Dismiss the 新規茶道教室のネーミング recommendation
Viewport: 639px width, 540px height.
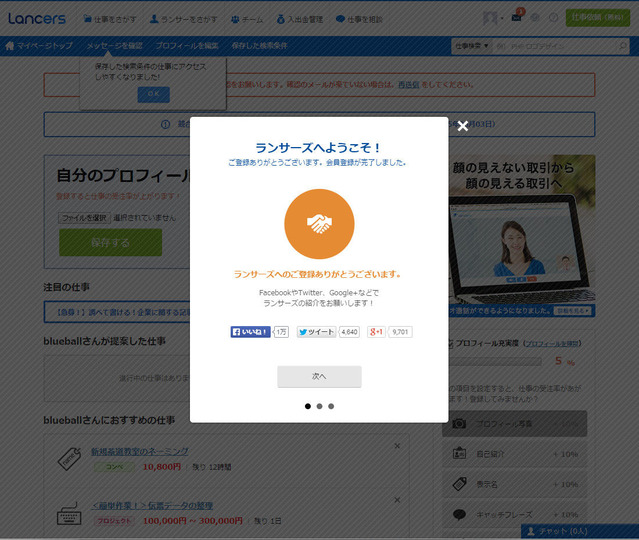pos(397,446)
